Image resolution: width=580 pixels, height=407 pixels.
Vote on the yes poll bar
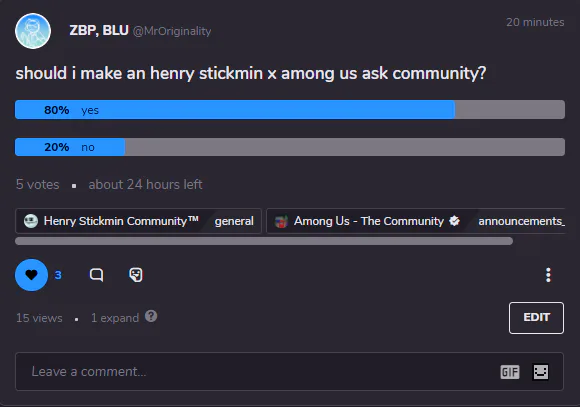(290, 110)
